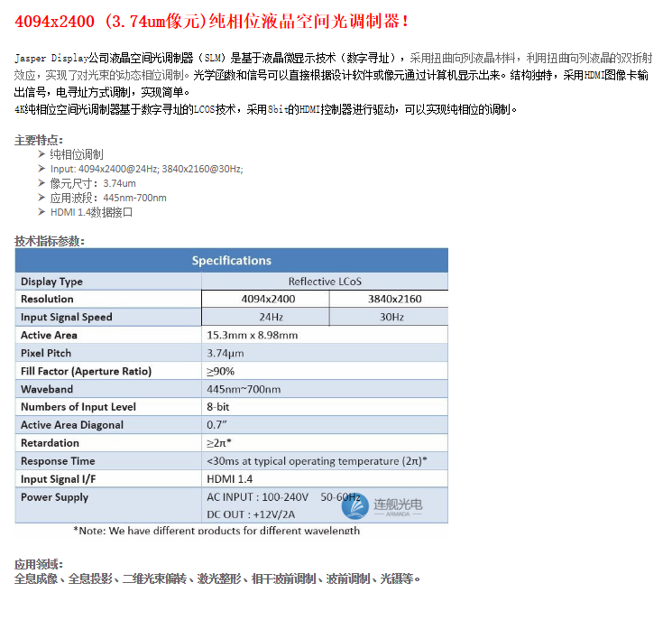Click the '<30ms at typical operating temperature' value
The width and height of the screenshot is (672, 620).
tap(317, 460)
